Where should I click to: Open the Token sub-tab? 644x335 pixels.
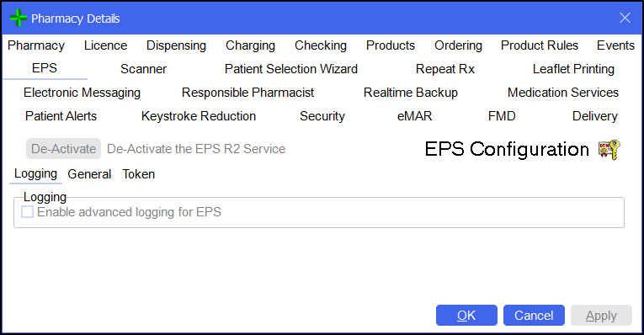pyautogui.click(x=138, y=174)
